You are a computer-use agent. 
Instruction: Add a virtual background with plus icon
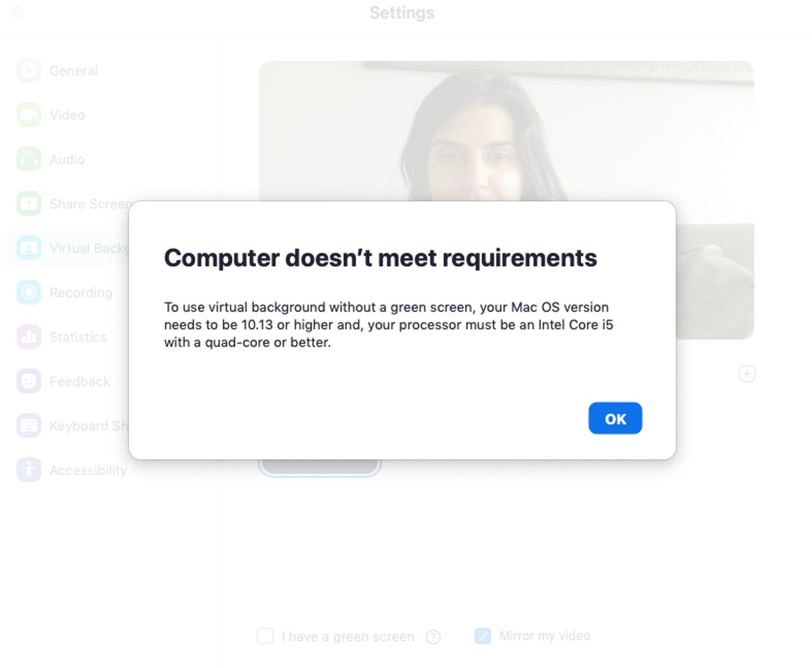tap(746, 374)
